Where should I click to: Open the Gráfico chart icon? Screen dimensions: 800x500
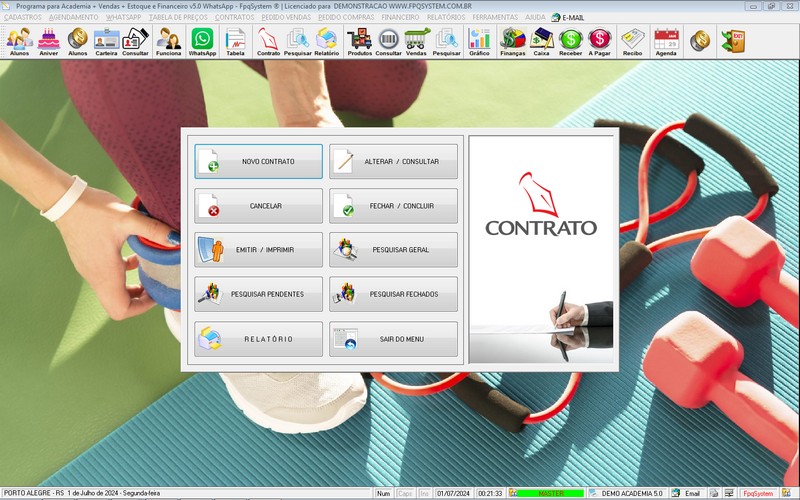coord(479,41)
